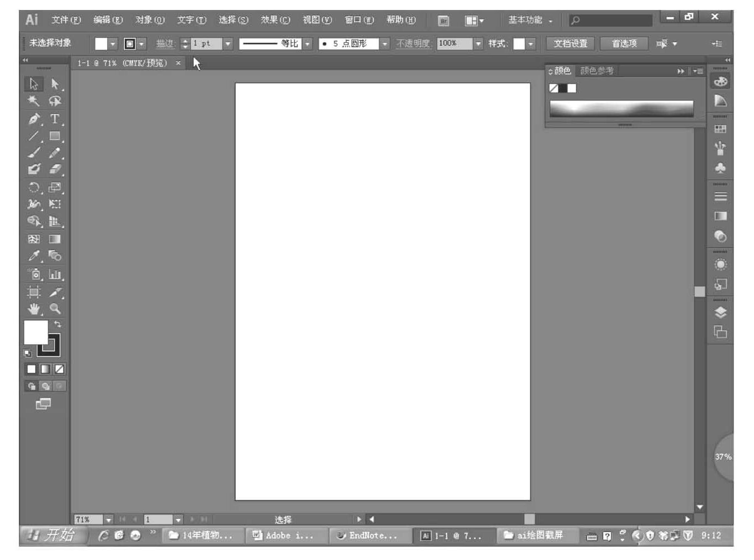
Task: Activate the Zoom magnifier tool
Action: click(x=55, y=309)
